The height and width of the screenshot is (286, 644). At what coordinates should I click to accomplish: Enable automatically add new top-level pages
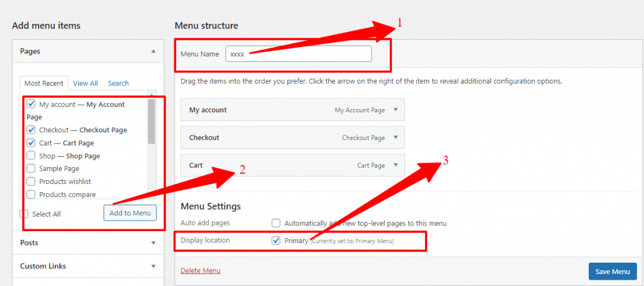pos(276,223)
